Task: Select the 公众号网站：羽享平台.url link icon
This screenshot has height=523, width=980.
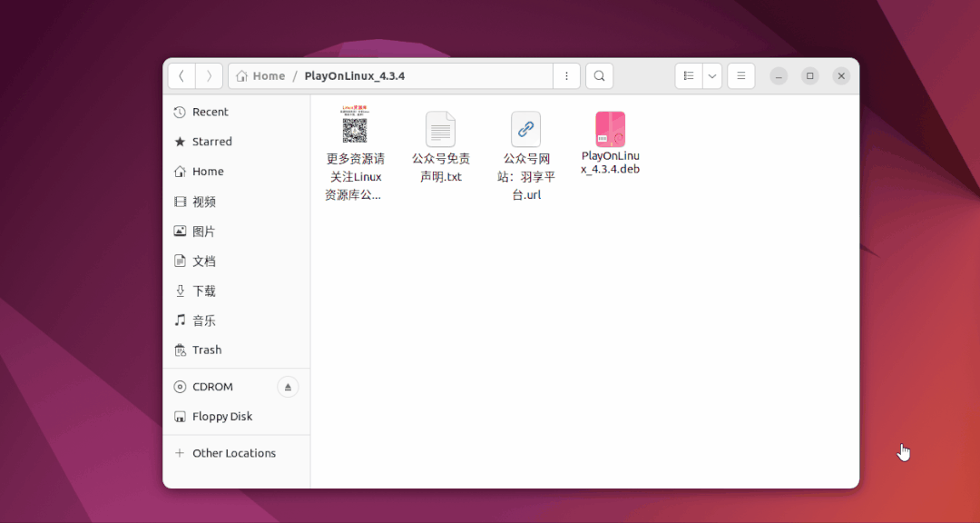Action: click(x=525, y=129)
